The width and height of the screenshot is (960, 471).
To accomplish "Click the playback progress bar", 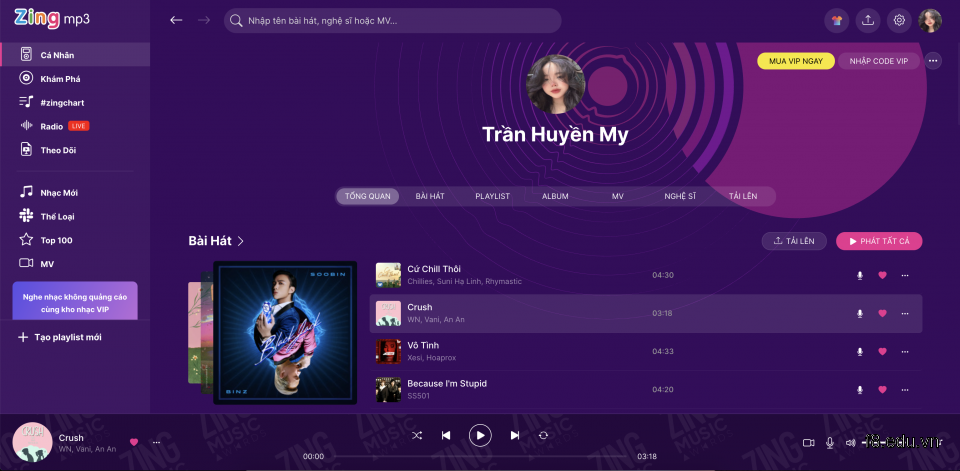I will 480,456.
